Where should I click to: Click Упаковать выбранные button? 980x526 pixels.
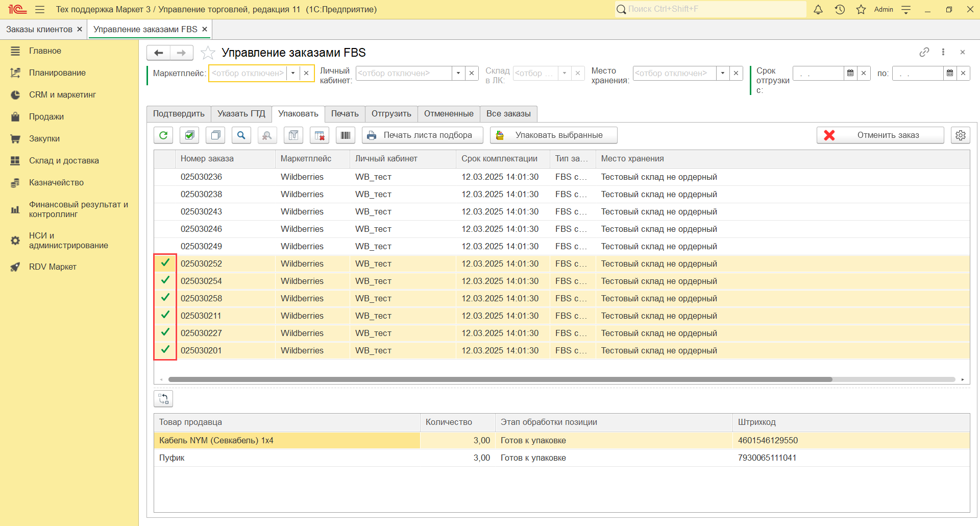pos(554,135)
